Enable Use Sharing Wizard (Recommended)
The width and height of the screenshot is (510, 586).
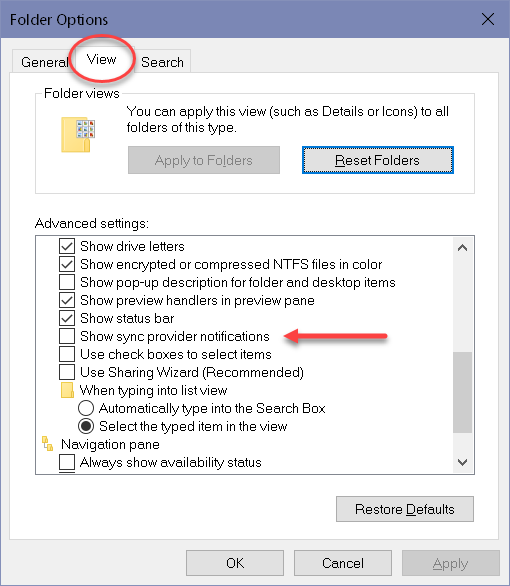[67, 372]
